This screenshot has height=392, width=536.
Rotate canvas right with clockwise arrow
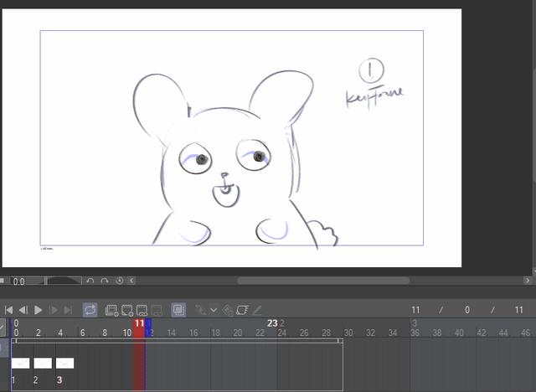105,281
